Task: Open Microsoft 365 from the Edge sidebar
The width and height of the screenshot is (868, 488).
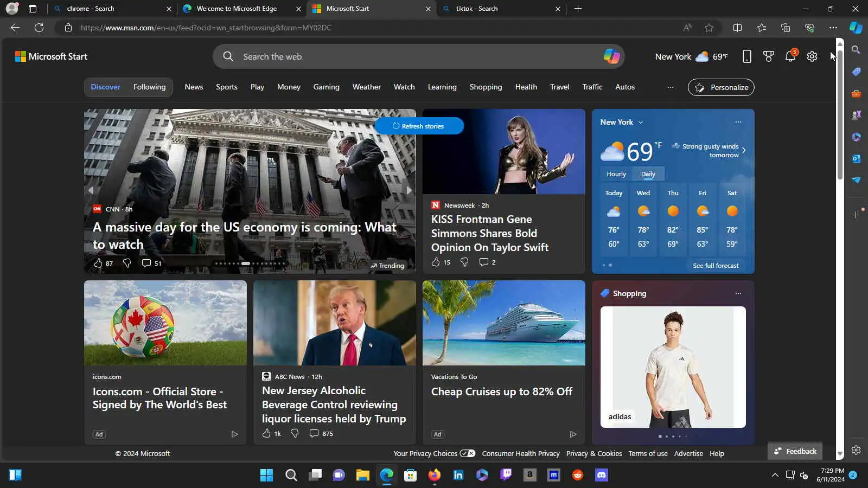Action: click(x=856, y=137)
